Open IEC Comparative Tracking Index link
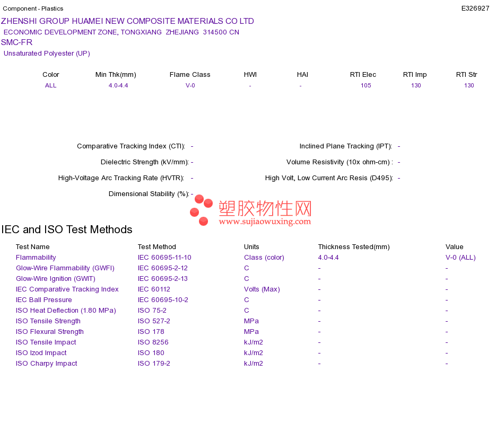 click(x=67, y=289)
